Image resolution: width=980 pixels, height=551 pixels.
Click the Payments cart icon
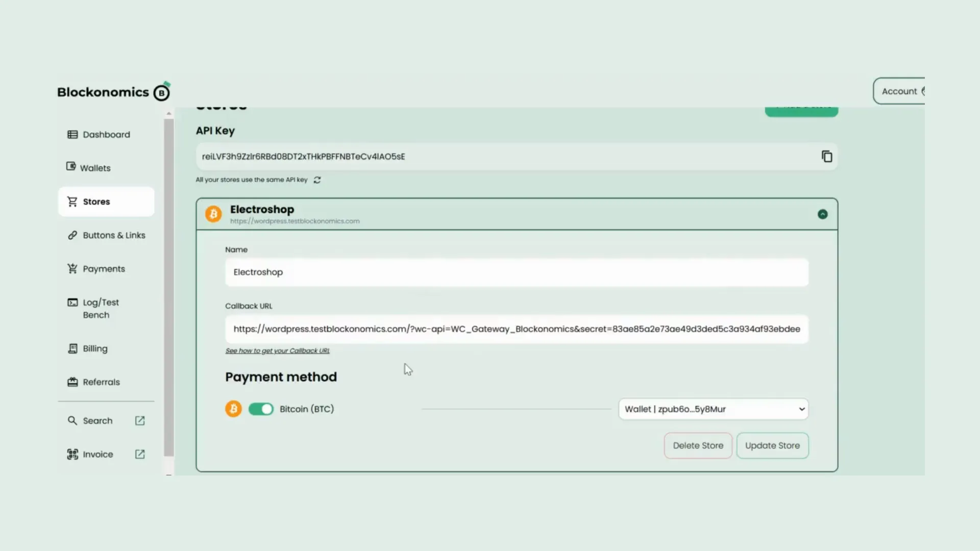72,268
